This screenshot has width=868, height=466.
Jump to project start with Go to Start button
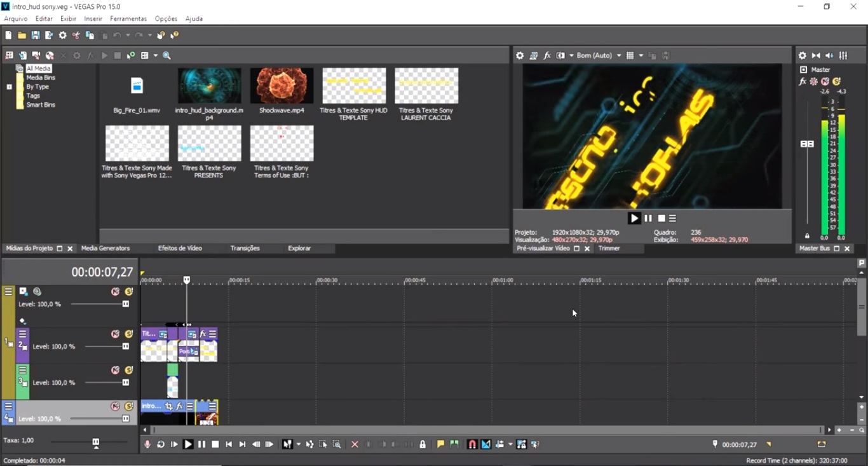(229, 444)
